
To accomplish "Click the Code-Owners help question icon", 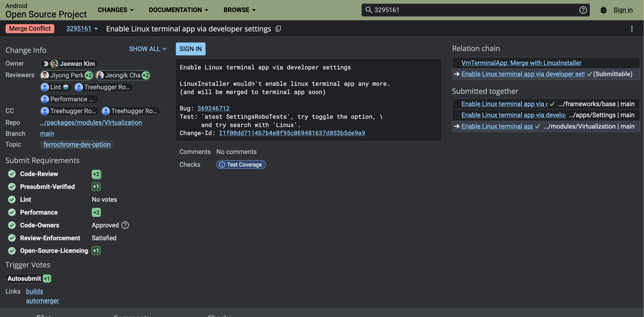I will (125, 225).
